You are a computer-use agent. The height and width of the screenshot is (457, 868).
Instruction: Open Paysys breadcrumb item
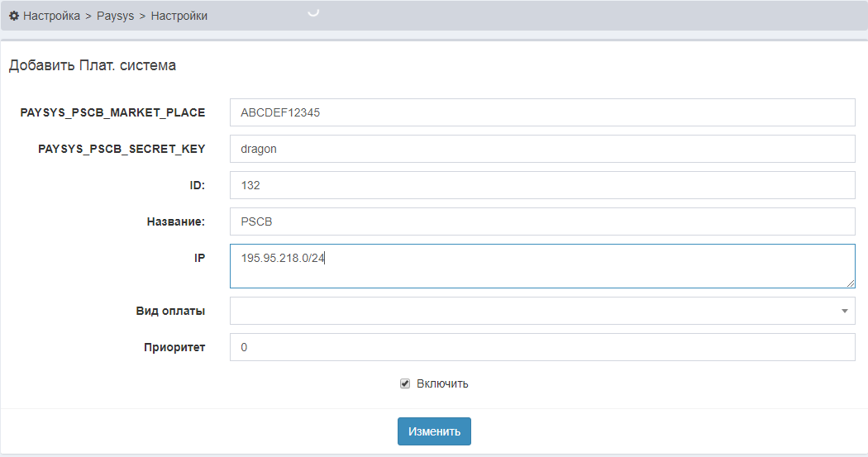point(115,16)
